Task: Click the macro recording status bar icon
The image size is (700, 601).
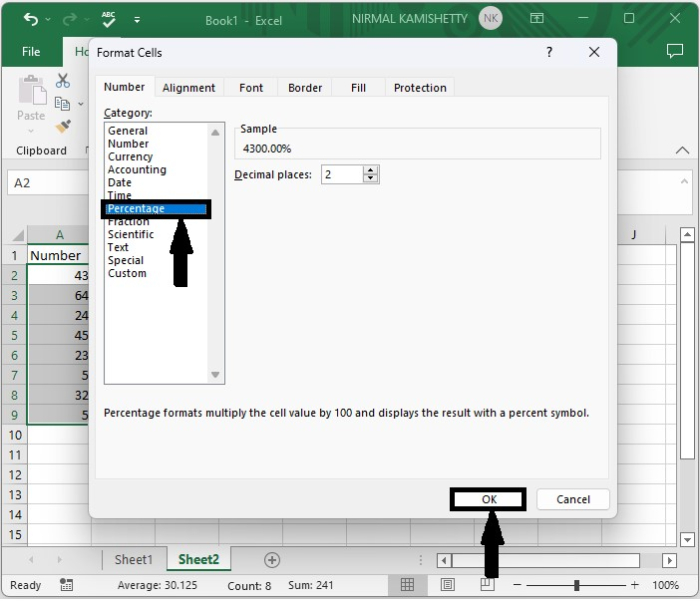Action: (x=66, y=584)
